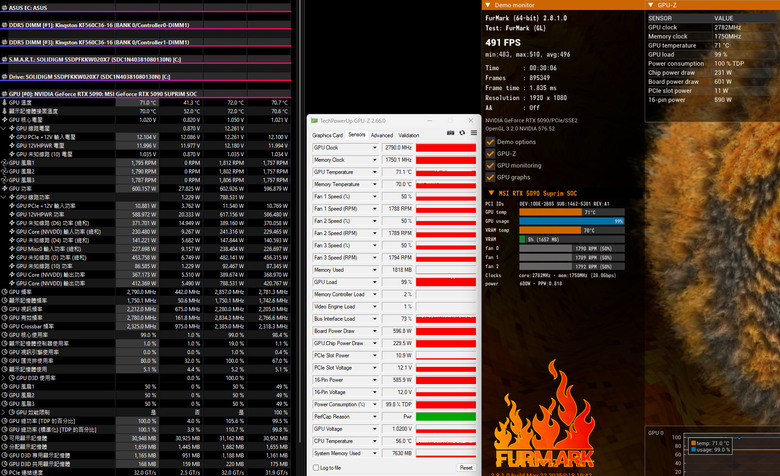Viewport: 780px width, 476px height.
Task: Click the orange GPU temp bar in FurMark
Action: pyautogui.click(x=551, y=212)
